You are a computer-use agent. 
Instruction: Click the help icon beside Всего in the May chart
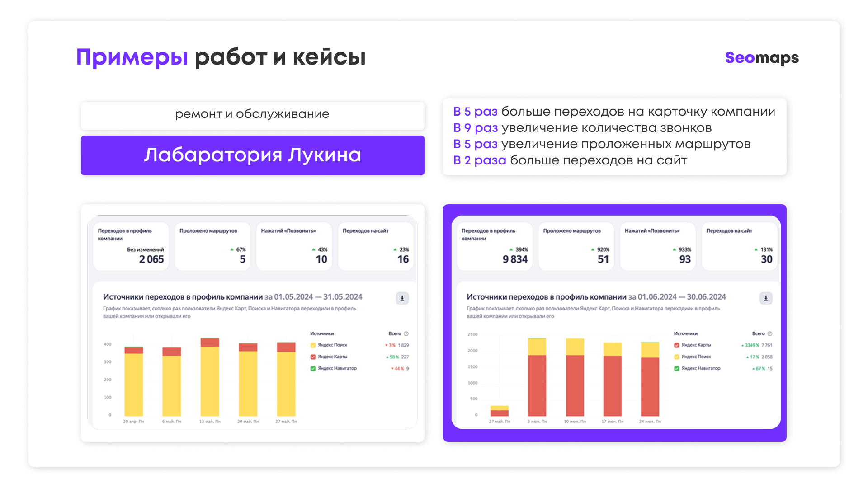[x=406, y=334]
